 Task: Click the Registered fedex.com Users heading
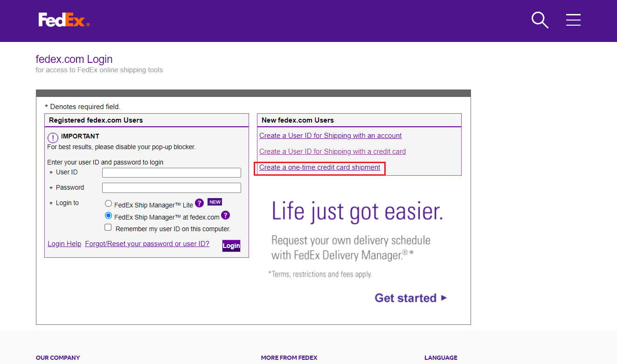point(96,120)
